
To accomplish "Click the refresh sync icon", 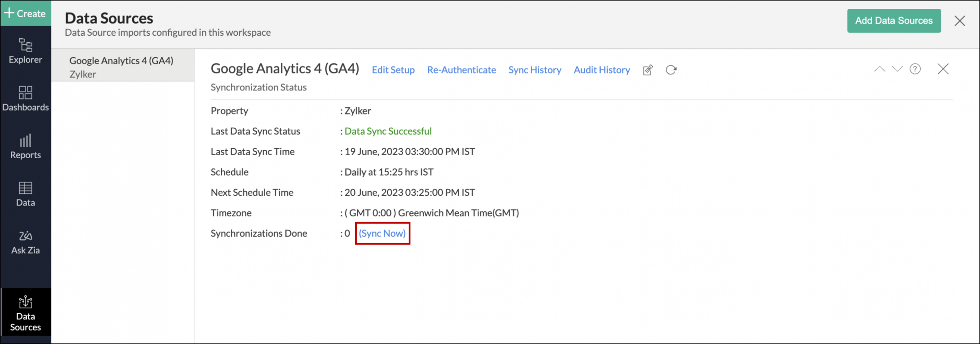I will (671, 70).
